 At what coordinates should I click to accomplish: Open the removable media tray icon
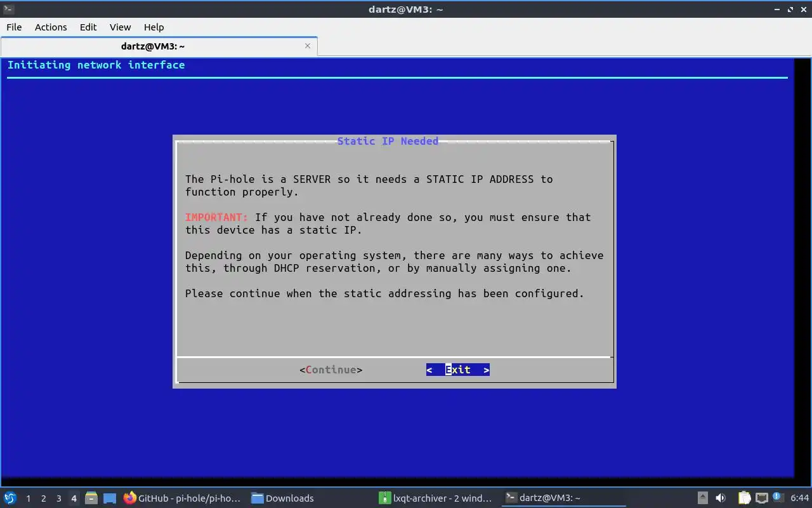coord(703,498)
